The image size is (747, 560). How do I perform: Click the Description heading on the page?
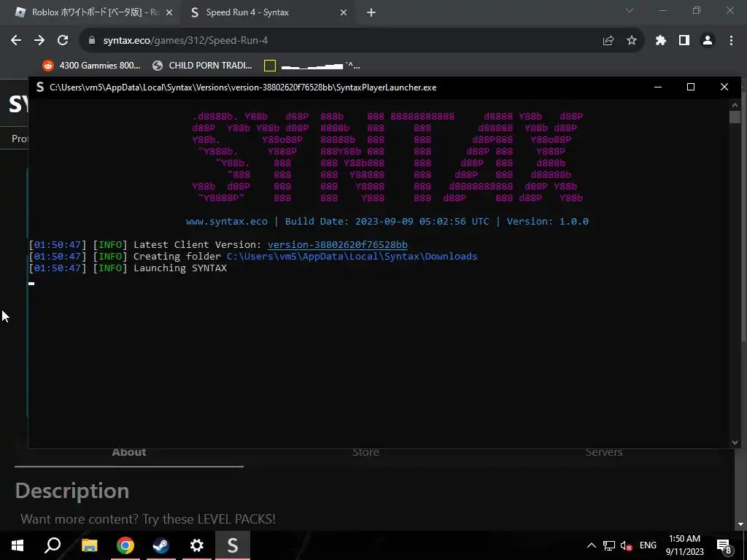tap(72, 491)
